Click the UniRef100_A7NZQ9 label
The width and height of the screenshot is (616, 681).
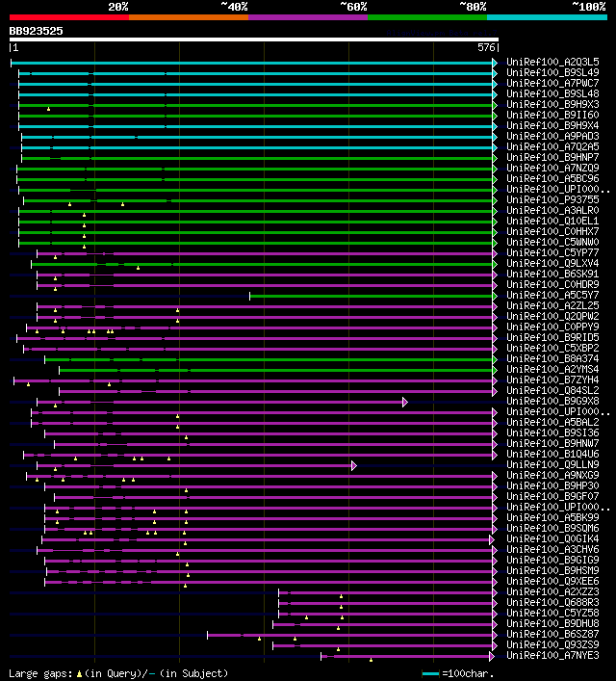[x=552, y=168]
